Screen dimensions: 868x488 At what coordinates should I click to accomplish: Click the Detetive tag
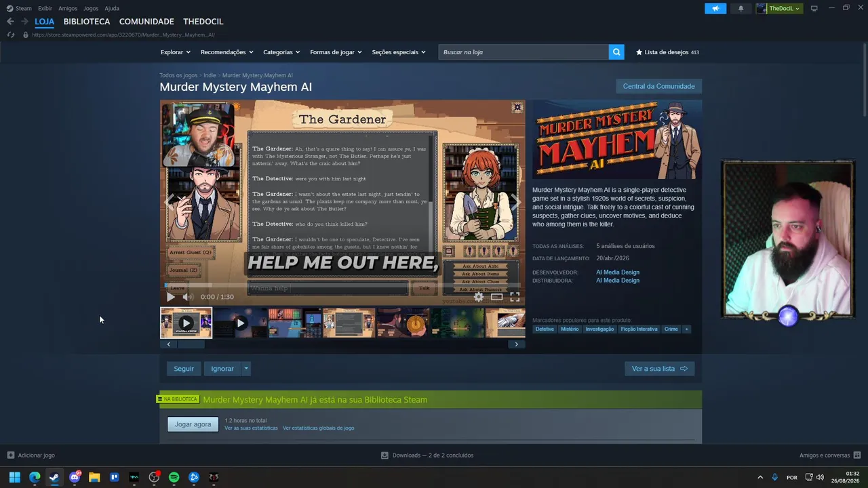tap(545, 329)
